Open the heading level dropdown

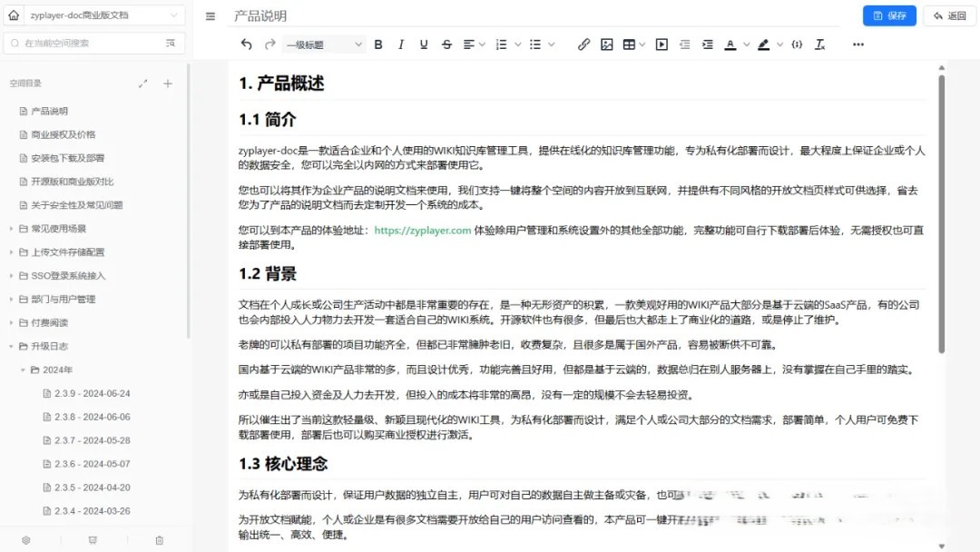pos(324,44)
